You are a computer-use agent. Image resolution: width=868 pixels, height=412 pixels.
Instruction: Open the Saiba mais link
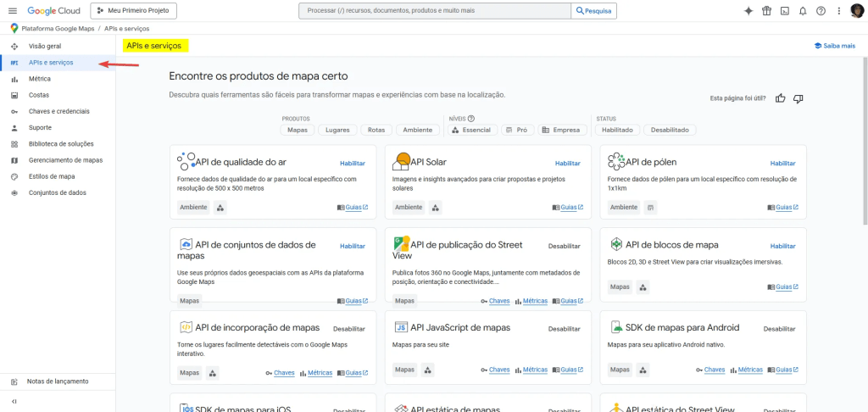834,46
